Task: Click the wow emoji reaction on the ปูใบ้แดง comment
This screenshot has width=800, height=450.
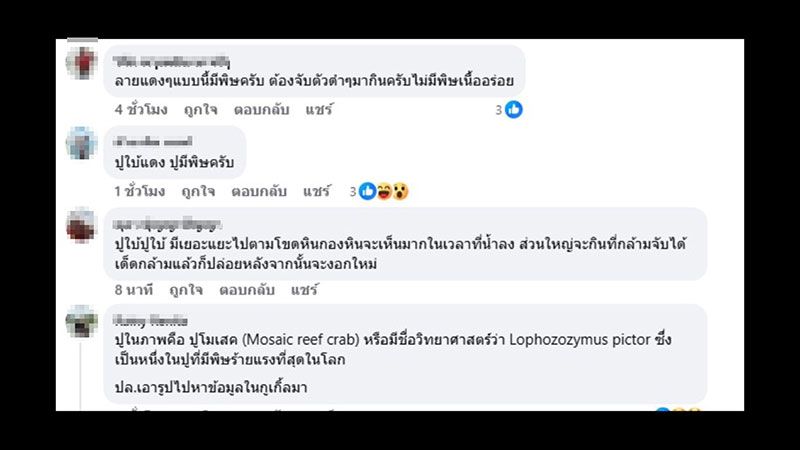Action: (x=400, y=191)
